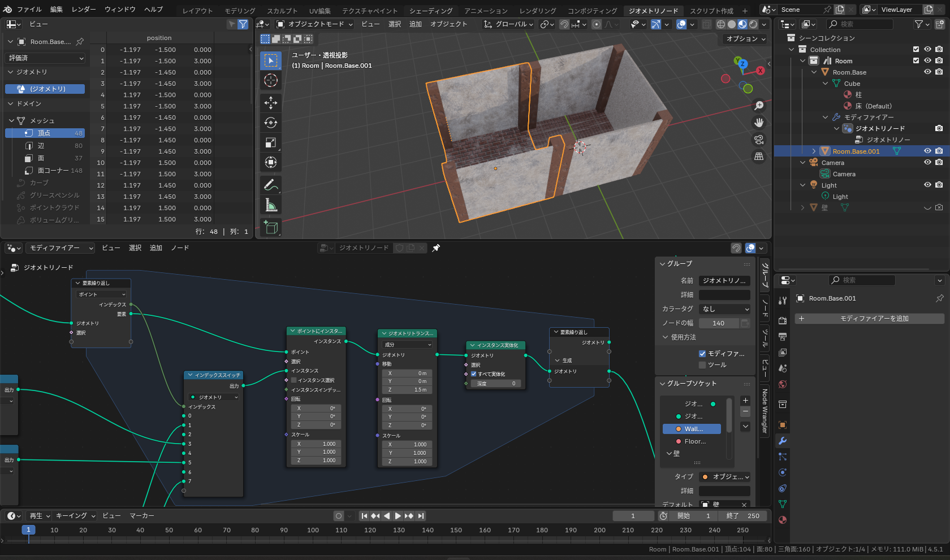The height and width of the screenshot is (560, 950).
Task: Select the Measure tool
Action: (271, 206)
